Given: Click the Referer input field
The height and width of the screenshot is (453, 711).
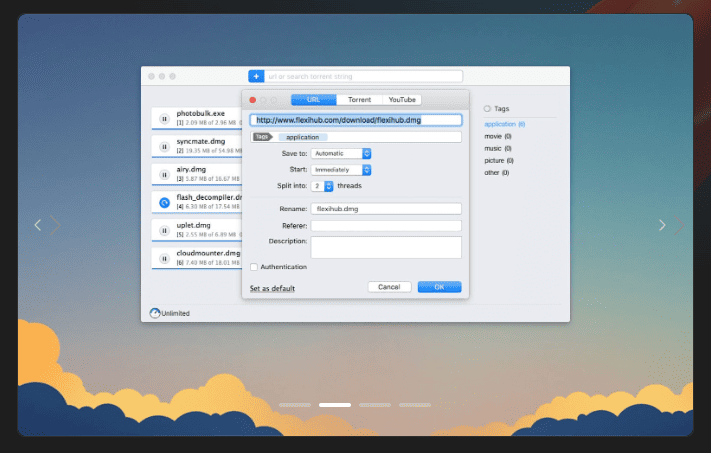Looking at the screenshot, I should (386, 226).
